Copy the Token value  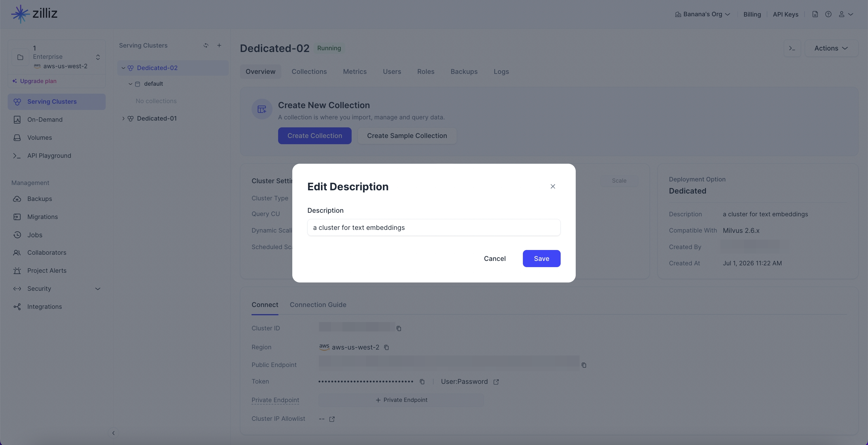point(422,382)
